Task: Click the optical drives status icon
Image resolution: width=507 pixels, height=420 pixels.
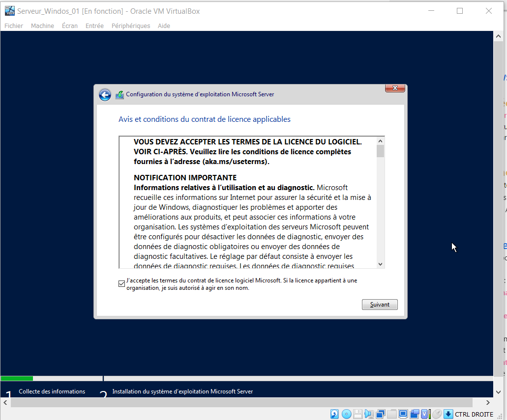Action: [346, 414]
